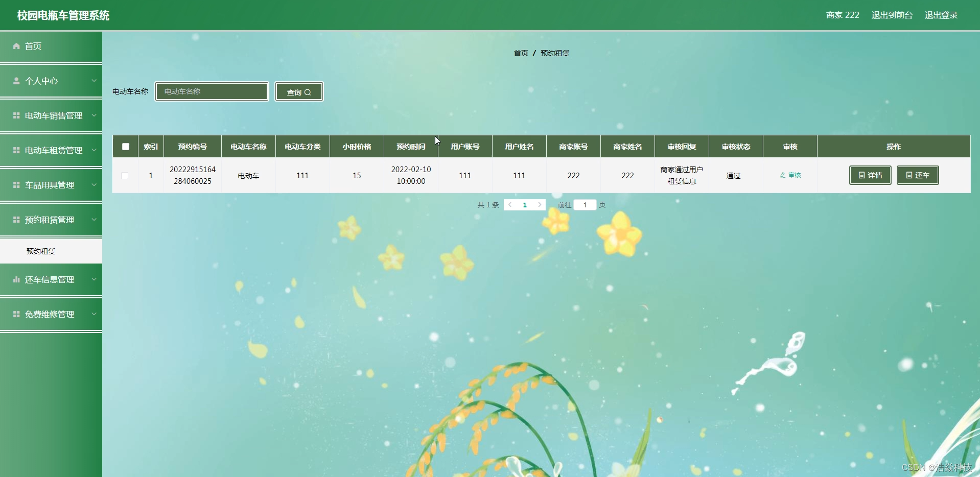Toggle the select-all checkbox in table header
Screen dimensions: 980x477
point(125,147)
